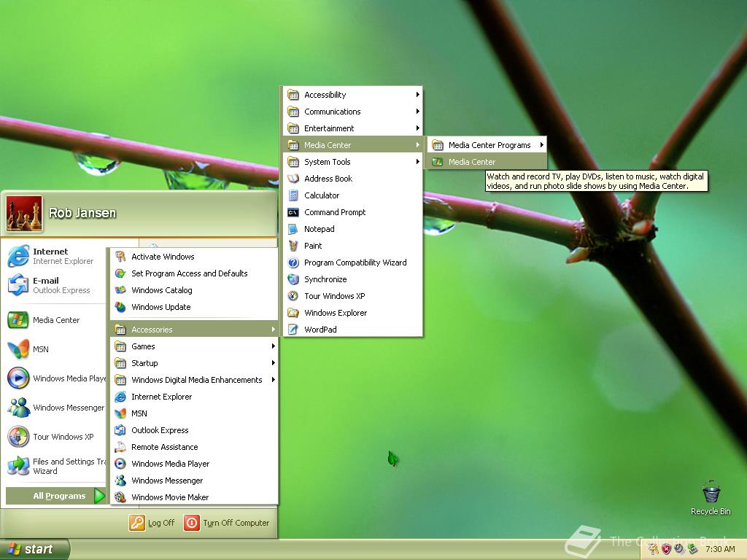747x560 pixels.
Task: Expand the Games submenu
Action: (x=194, y=346)
